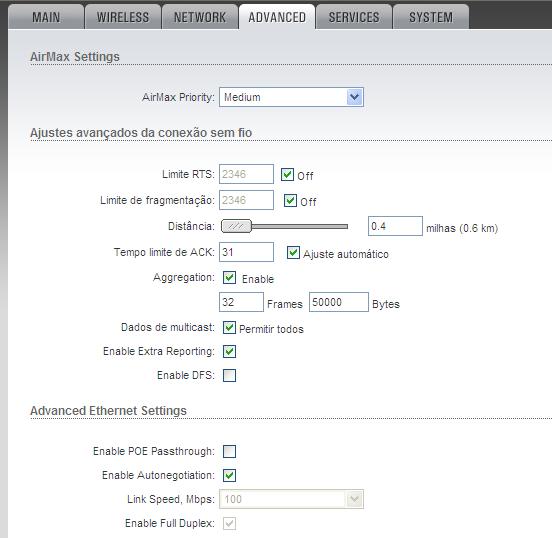Click the aggregation Bytes field showing 50000
Viewport: 552px width, 538px height.
(339, 302)
